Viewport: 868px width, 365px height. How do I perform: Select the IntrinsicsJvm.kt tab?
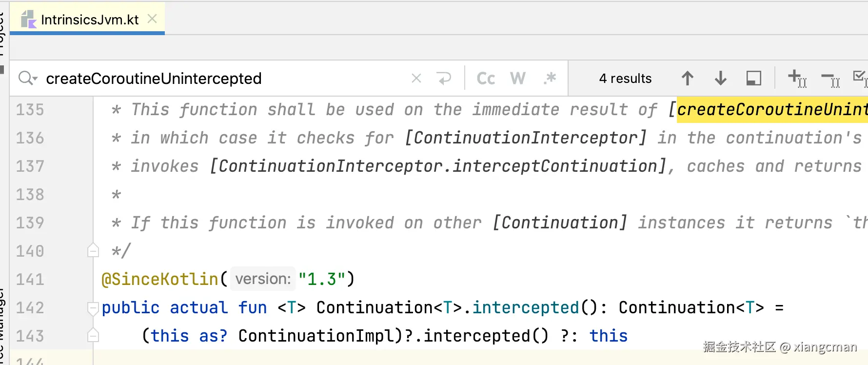pyautogui.click(x=90, y=20)
